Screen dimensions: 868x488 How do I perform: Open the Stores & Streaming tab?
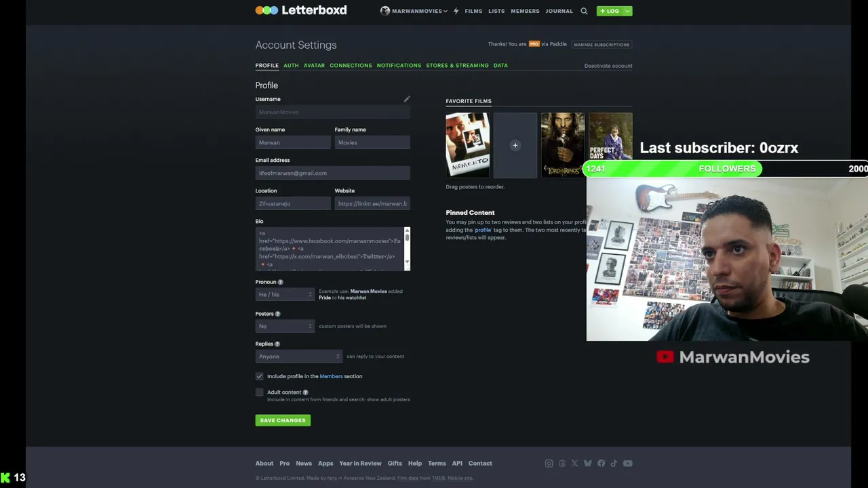click(x=457, y=66)
